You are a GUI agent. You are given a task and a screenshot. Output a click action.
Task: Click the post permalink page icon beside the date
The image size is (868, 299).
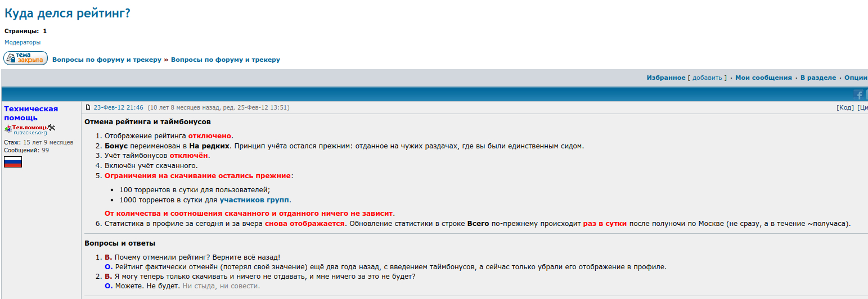[88, 107]
